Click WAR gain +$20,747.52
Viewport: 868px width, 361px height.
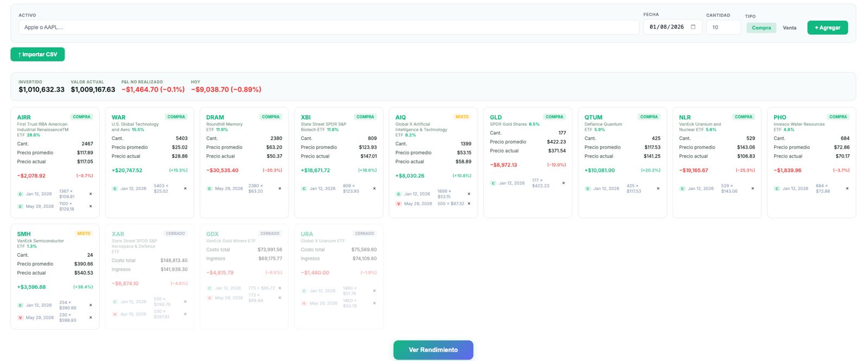(x=127, y=170)
